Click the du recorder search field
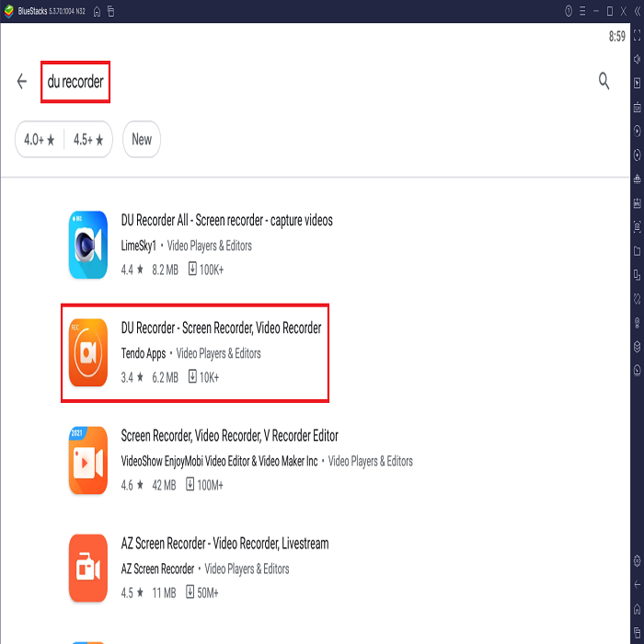644x644 pixels. point(75,82)
